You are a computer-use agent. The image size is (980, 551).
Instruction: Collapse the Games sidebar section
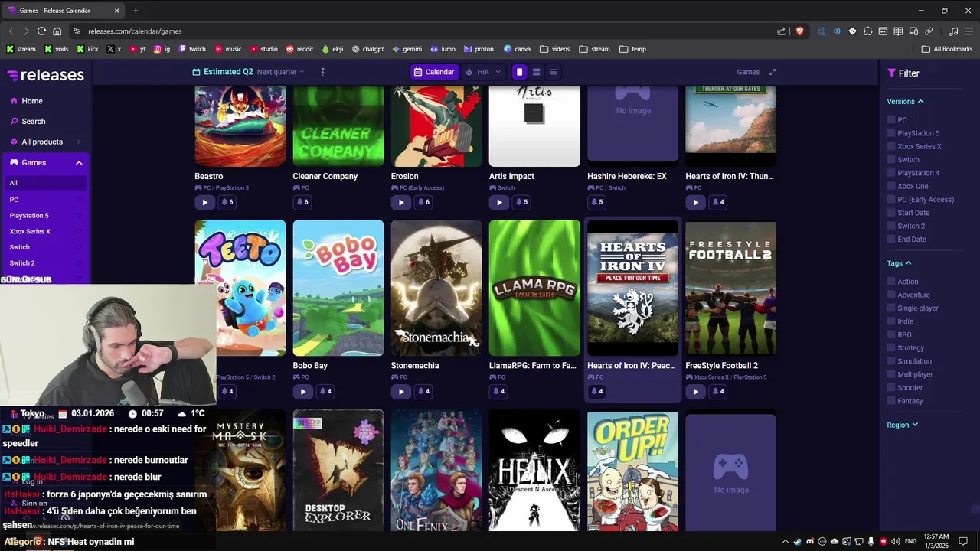pyautogui.click(x=79, y=162)
